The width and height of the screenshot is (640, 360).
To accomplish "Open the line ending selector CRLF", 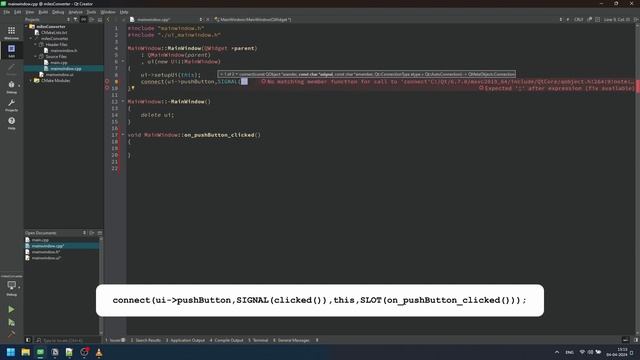I will coord(578,20).
